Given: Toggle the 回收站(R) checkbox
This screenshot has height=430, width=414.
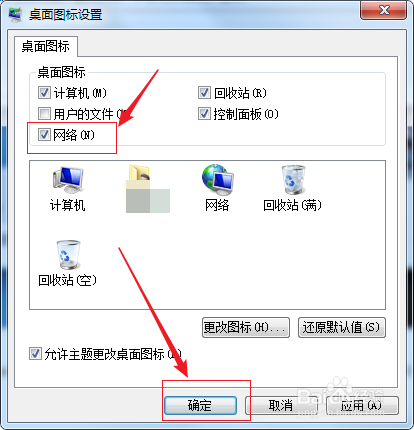Looking at the screenshot, I should coord(204,93).
